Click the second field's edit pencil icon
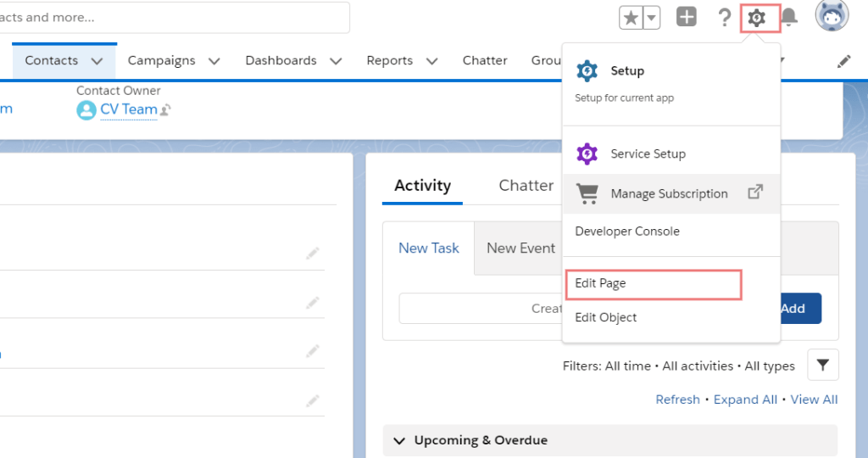Image resolution: width=868 pixels, height=458 pixels. click(x=313, y=303)
